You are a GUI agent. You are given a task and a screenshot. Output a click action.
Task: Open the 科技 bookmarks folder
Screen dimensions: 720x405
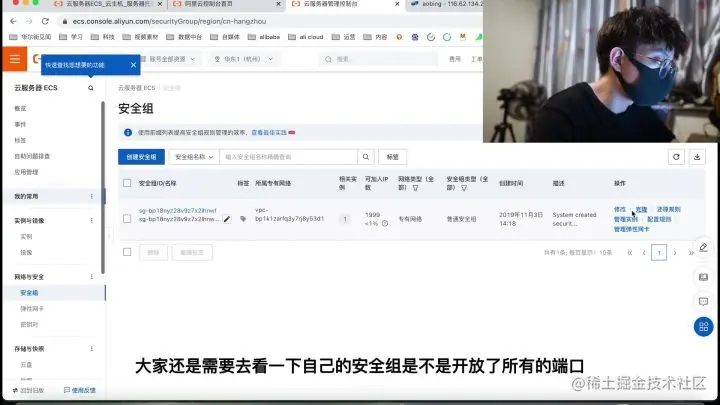pyautogui.click(x=103, y=37)
